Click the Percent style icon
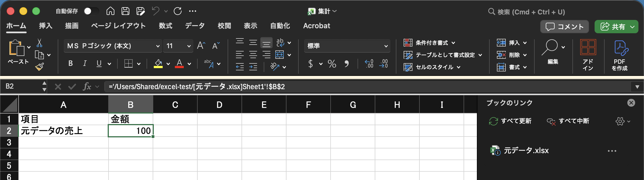 coord(332,64)
